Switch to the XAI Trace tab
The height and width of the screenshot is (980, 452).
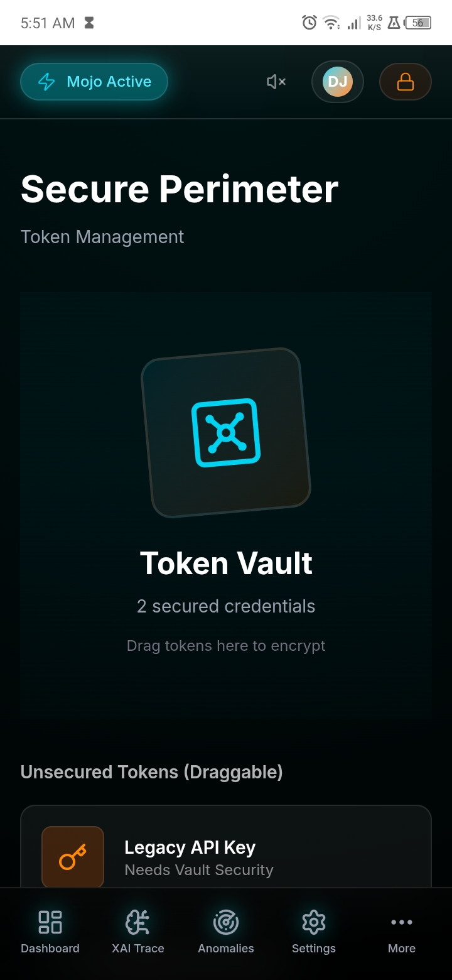pyautogui.click(x=138, y=932)
